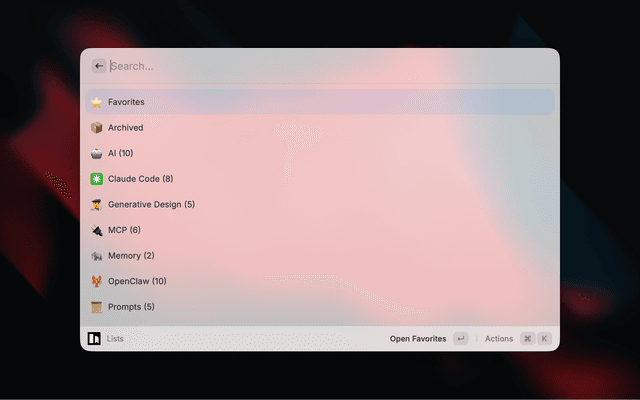Select the OpenClaw (10) list
Screen dimensions: 640x400
(x=320, y=281)
